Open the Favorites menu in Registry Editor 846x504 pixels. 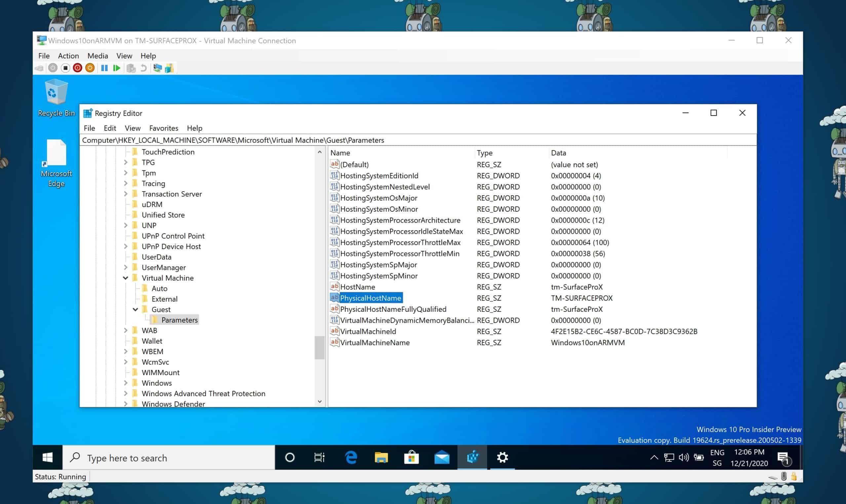coord(164,128)
